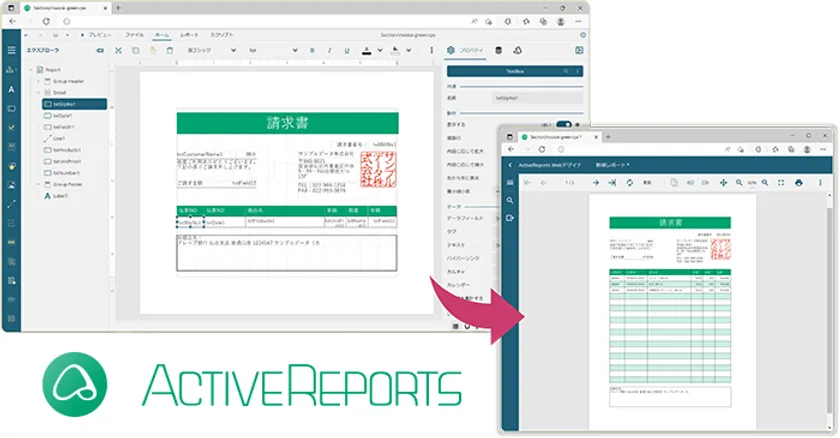This screenshot has width=840, height=438.
Task: Click the refresh icon in viewer toolbar
Action: click(x=629, y=183)
